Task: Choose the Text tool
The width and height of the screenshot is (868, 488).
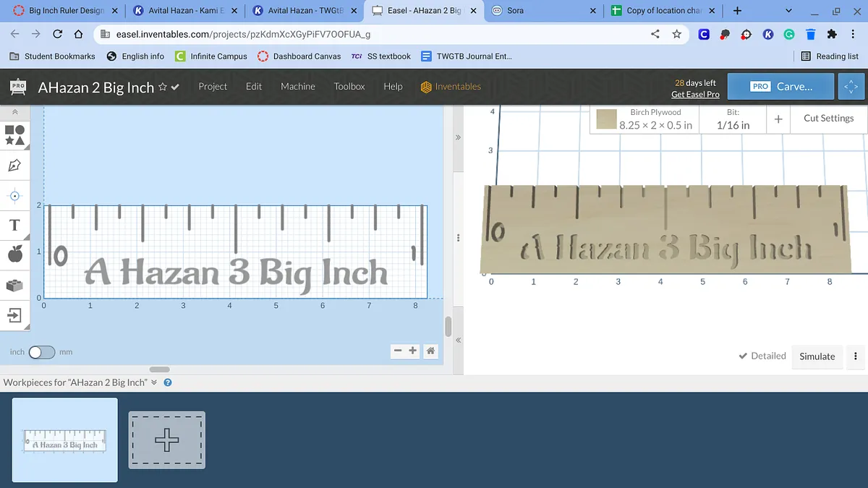Action: click(x=14, y=225)
